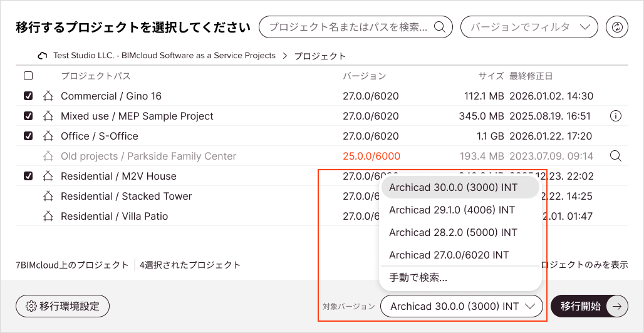Screen dimensions: 644x333
Task: Sort by the バージョン column header
Action: pyautogui.click(x=365, y=76)
